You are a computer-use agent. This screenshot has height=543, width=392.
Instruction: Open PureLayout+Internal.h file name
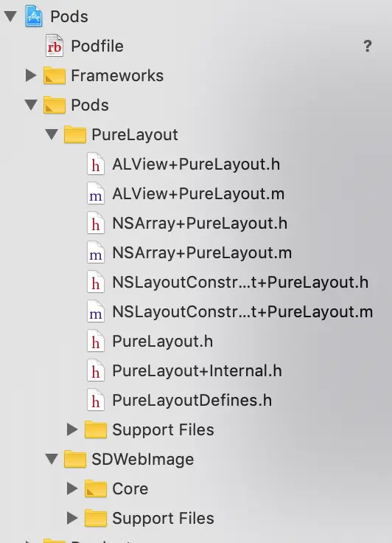(x=197, y=371)
